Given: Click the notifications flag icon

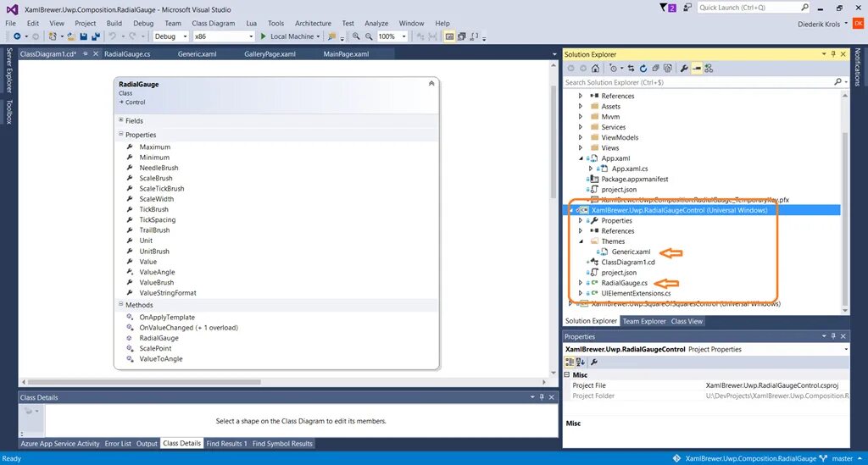Looking at the screenshot, I should [667, 8].
